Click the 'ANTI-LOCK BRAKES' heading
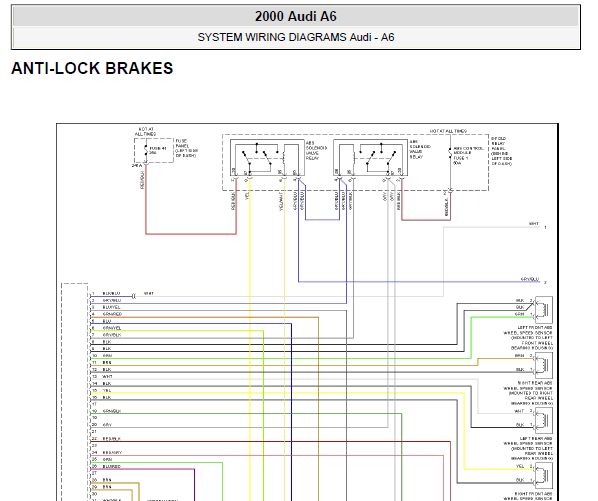This screenshot has width=598, height=501. [92, 69]
